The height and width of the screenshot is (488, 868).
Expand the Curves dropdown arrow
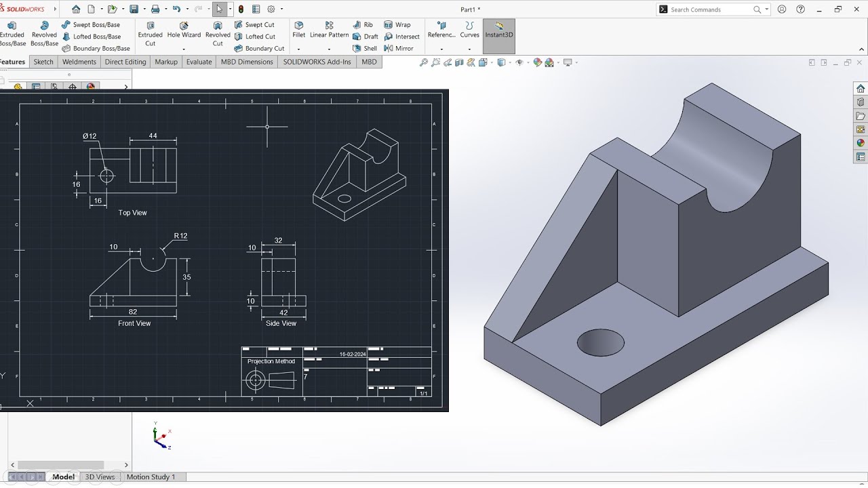(x=469, y=49)
